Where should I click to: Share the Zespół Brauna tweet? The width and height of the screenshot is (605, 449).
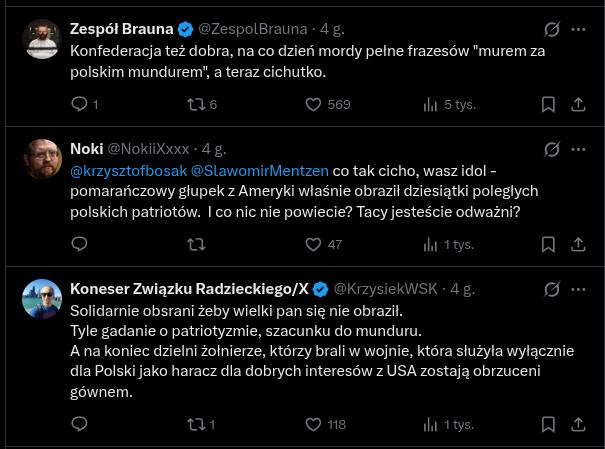pos(578,104)
